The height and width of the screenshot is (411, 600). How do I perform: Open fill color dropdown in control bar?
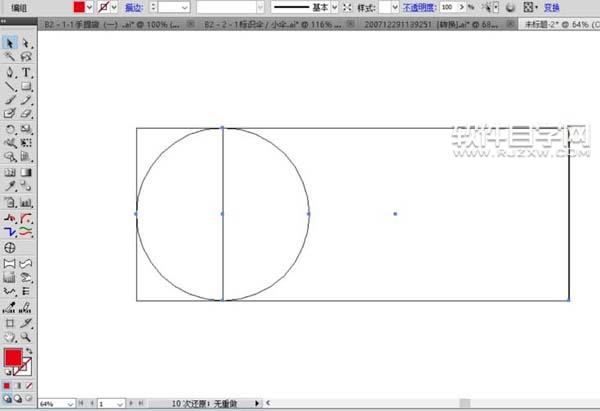tap(90, 7)
